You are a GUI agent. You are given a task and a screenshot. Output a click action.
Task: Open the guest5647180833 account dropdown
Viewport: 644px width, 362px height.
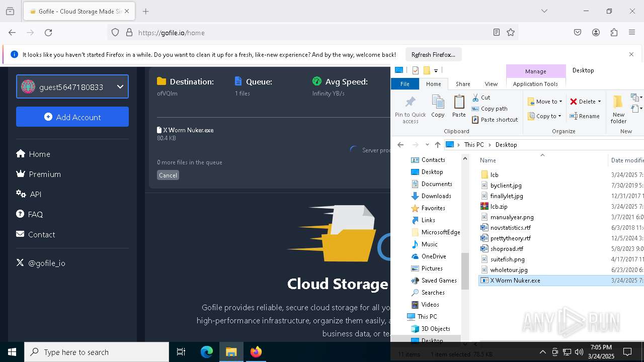[72, 86]
